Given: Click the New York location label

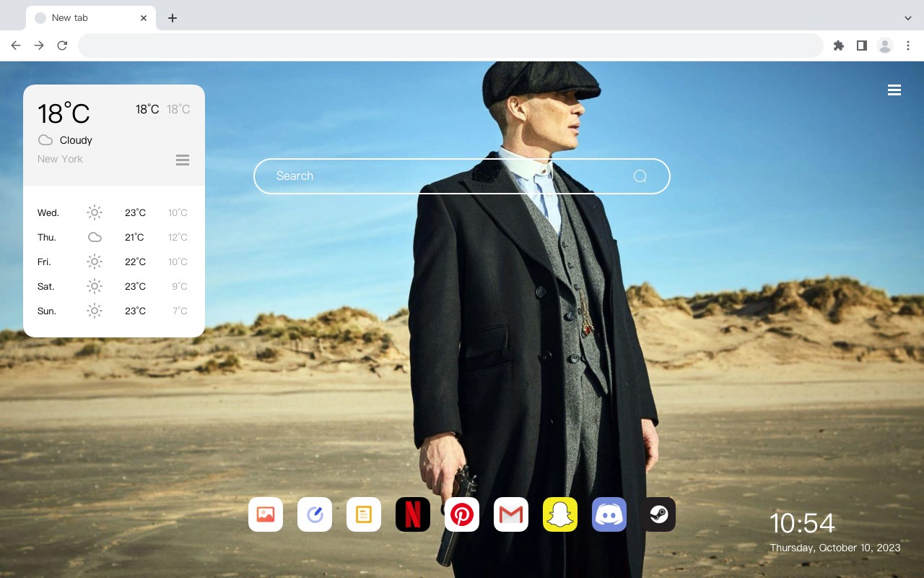Looking at the screenshot, I should [x=60, y=159].
